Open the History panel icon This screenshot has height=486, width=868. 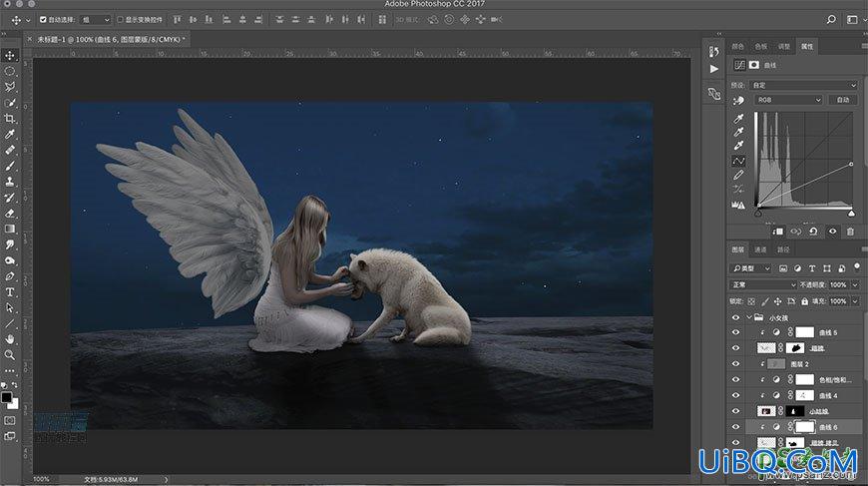(x=714, y=52)
